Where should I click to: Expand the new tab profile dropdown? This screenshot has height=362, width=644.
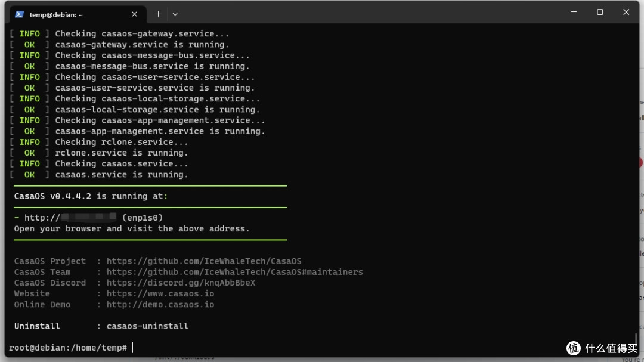[175, 14]
